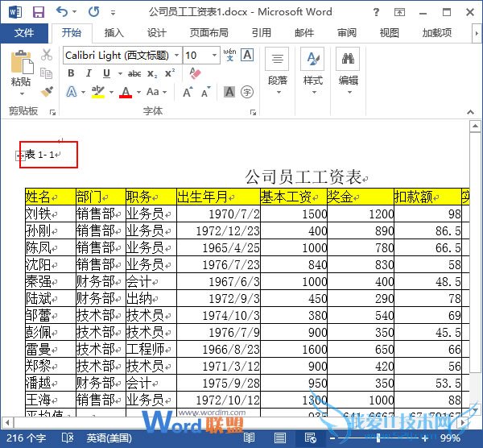Switch to the 引用 (References) tab

click(261, 32)
